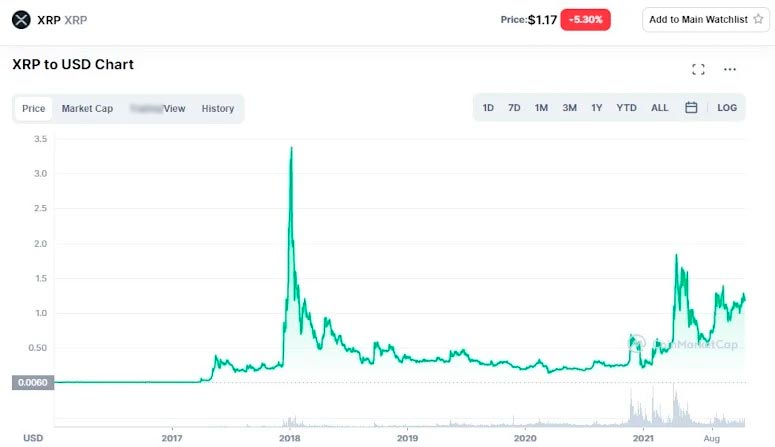Click the 0.0060 price marker label

pos(33,382)
